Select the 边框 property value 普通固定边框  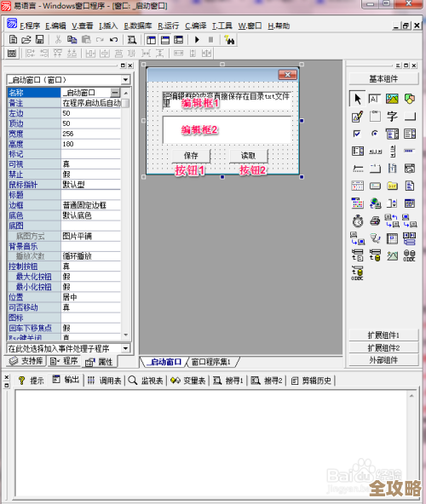90,205
